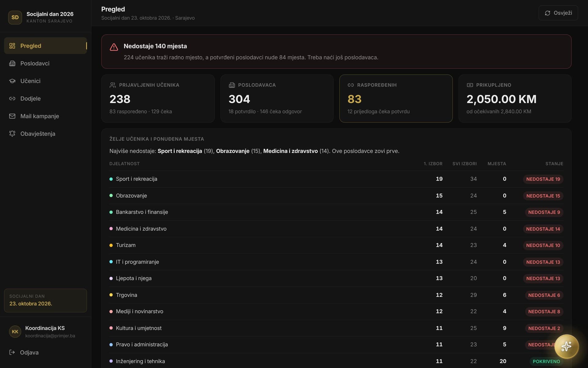
Task: Open Obavještenja in sidebar
Action: point(45,134)
